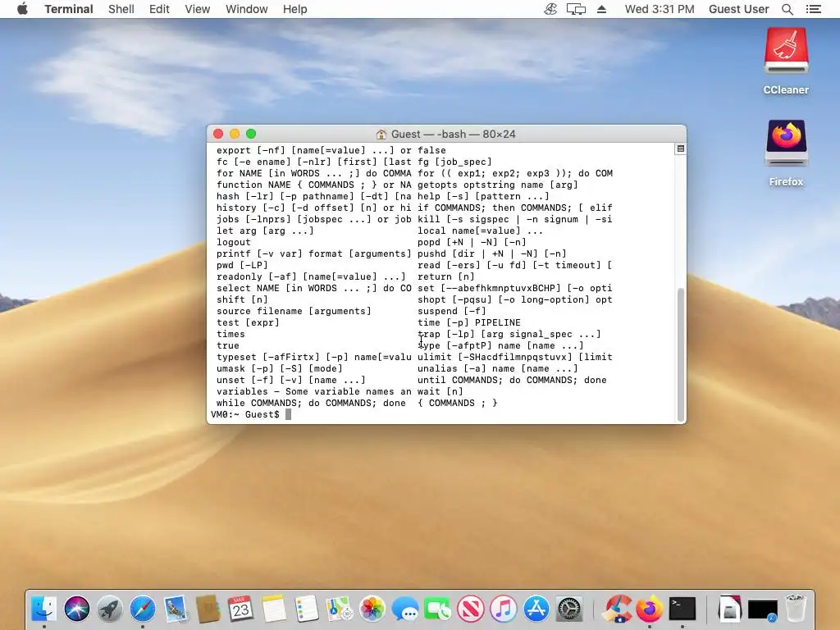Image resolution: width=840 pixels, height=630 pixels.
Task: Click 'let arg [arg ...]' text
Action: click(265, 231)
